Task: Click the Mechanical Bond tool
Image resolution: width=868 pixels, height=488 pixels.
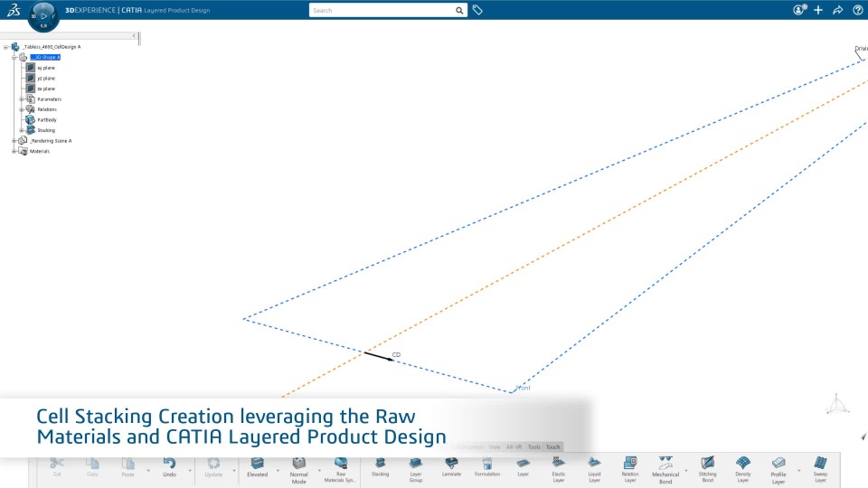Action: (665, 470)
